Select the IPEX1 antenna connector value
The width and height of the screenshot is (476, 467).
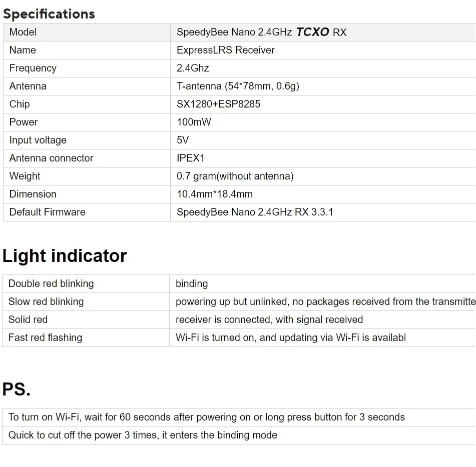(191, 158)
